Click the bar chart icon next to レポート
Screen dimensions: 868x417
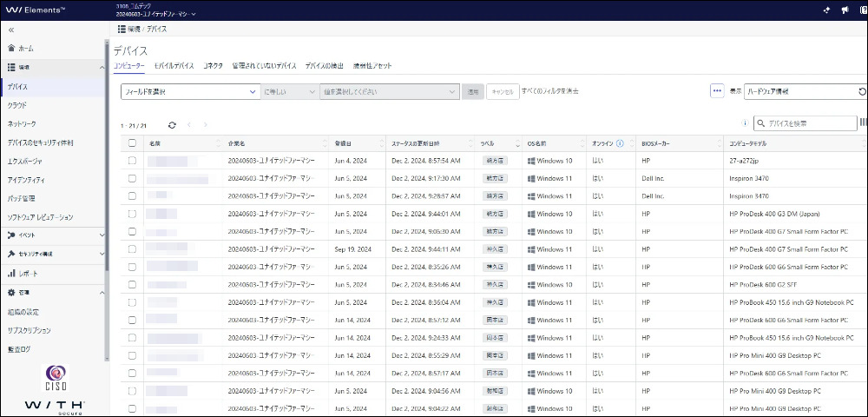pos(11,274)
